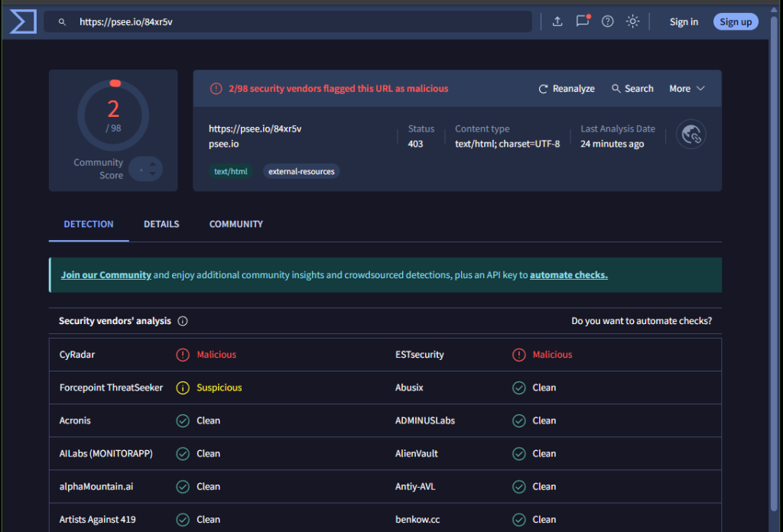This screenshot has width=783, height=532.
Task: Click the ESTsecurity malicious warning icon
Action: (519, 355)
